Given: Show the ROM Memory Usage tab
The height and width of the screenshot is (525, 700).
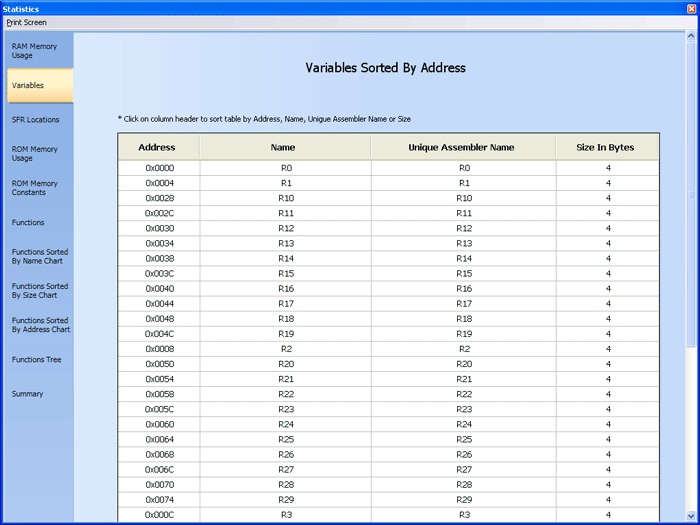Looking at the screenshot, I should tap(39, 154).
